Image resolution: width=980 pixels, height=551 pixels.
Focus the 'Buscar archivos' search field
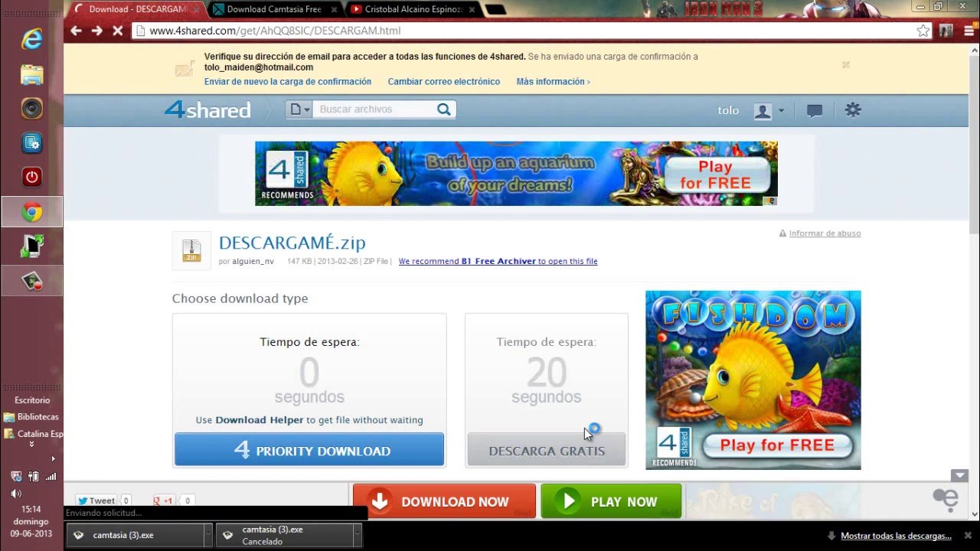[x=374, y=109]
